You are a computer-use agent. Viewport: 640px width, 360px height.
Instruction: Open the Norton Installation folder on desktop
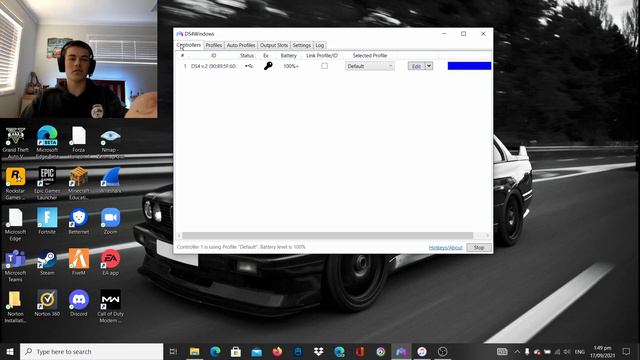pyautogui.click(x=16, y=307)
